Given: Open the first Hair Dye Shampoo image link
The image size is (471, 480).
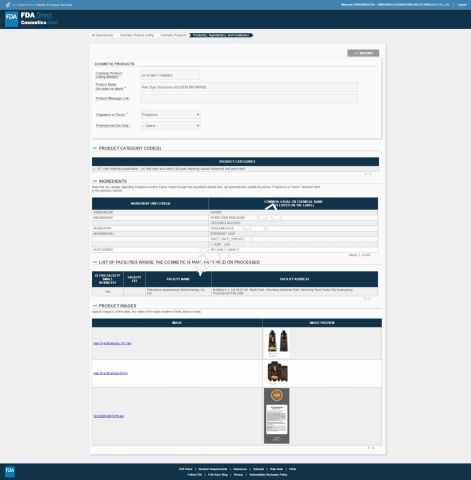Looking at the screenshot, I should pyautogui.click(x=112, y=343).
